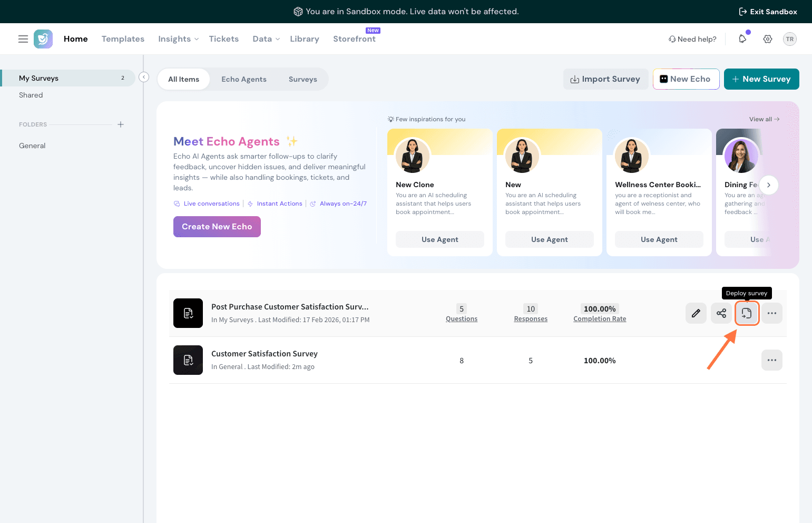Select the General folder in sidebar
The image size is (812, 523).
tap(32, 146)
